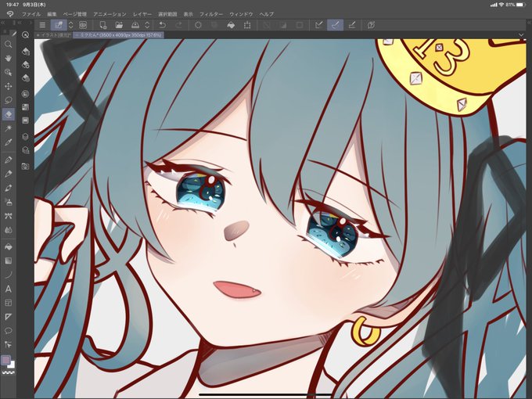The height and width of the screenshot is (399, 532).
Task: Open a file with the folder icon
Action: click(x=119, y=25)
